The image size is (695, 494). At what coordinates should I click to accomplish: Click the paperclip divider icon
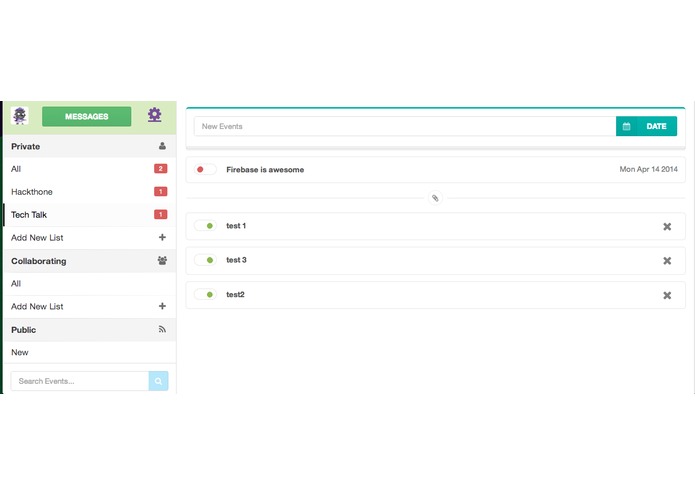pos(435,198)
